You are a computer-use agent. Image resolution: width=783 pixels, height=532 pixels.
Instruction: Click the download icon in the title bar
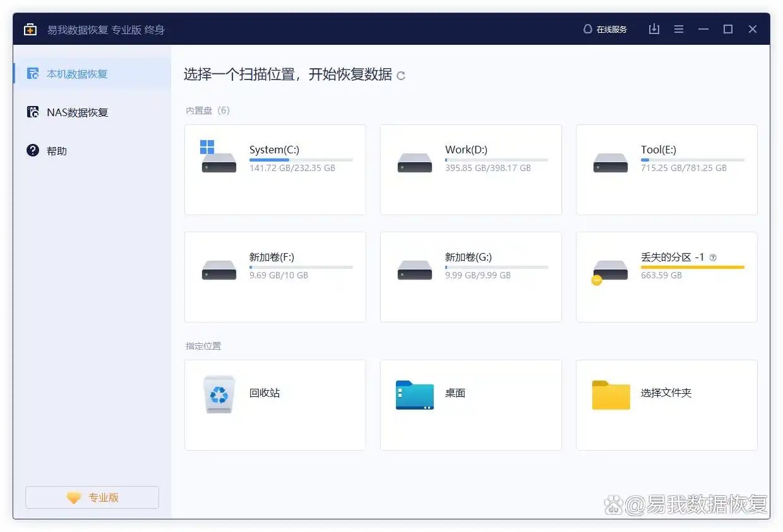point(654,29)
